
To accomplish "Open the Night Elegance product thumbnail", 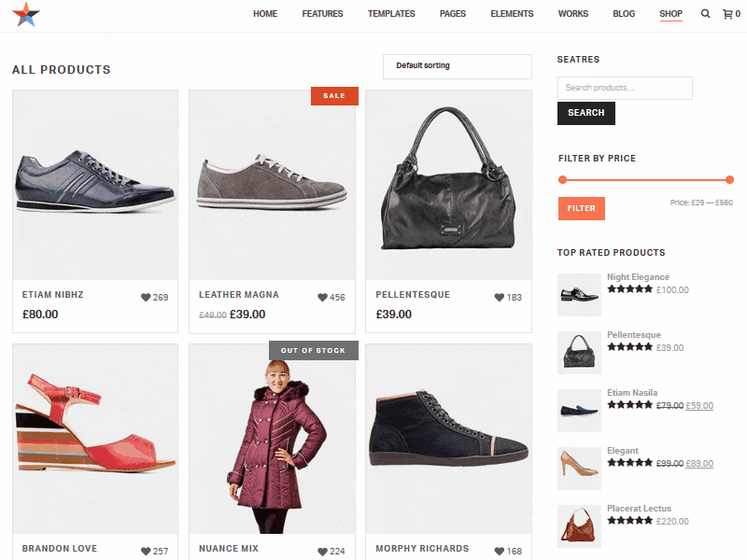I will [x=579, y=294].
